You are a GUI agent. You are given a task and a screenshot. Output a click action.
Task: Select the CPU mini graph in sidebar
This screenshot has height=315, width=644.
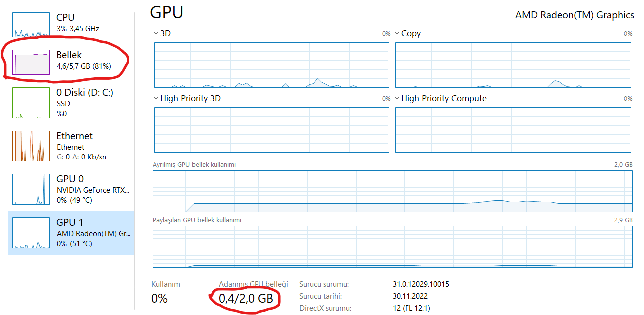pos(31,25)
